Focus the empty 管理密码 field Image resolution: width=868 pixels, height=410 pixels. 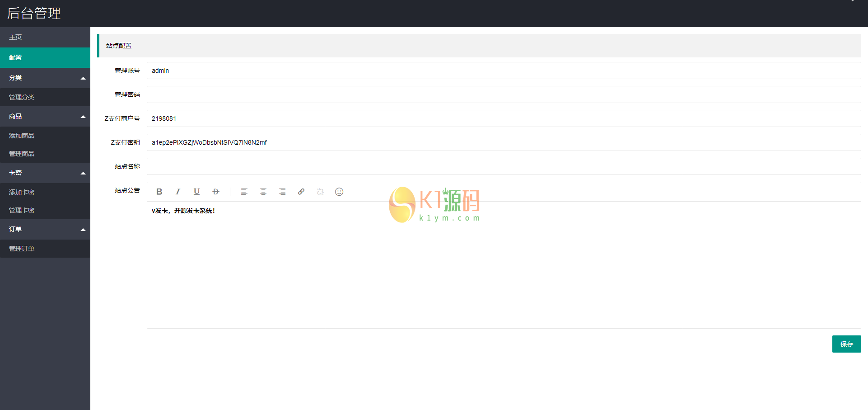click(x=504, y=94)
